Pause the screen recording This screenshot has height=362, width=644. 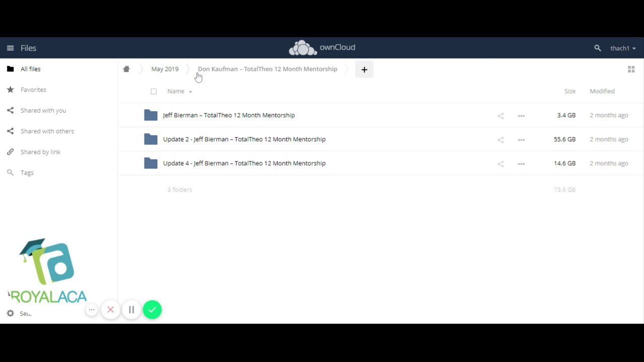pos(131,310)
